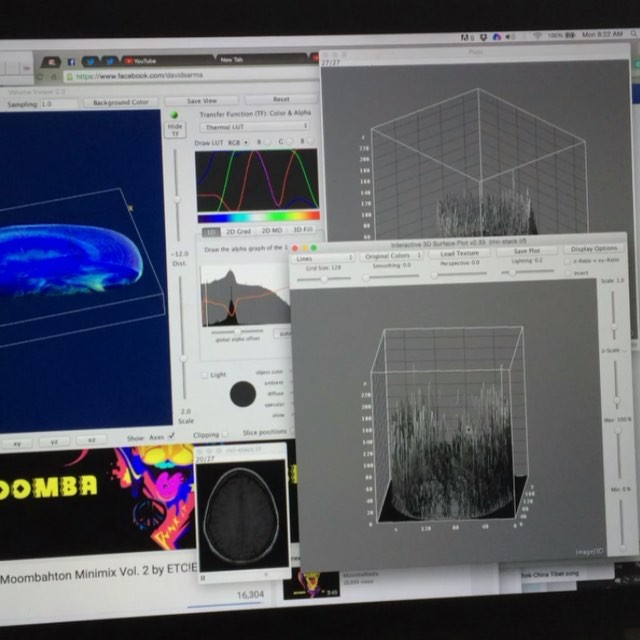
Task: Click the Facebook favicon browser tab
Action: (x=71, y=62)
